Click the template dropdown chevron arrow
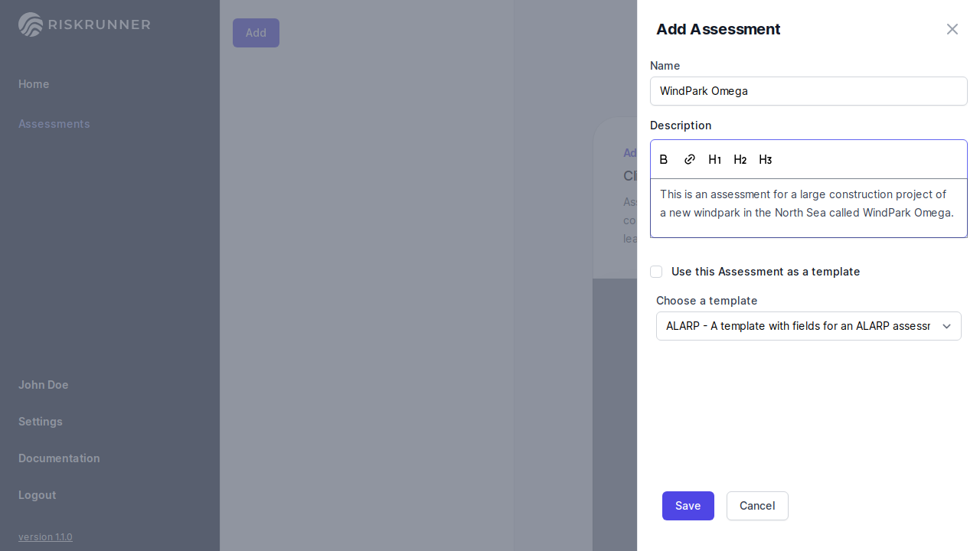 (946, 326)
